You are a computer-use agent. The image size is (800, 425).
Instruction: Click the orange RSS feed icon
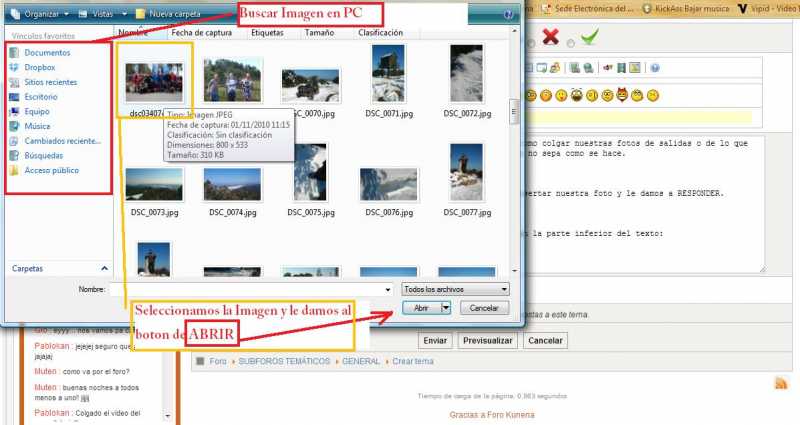click(x=781, y=383)
